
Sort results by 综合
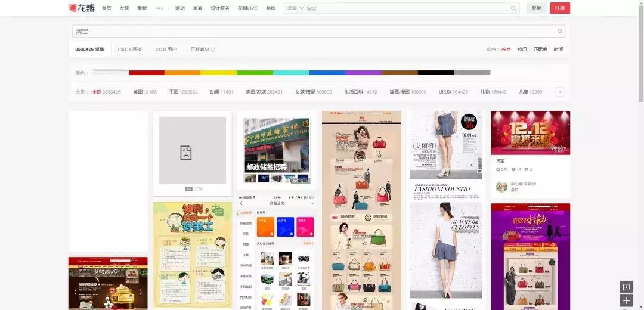click(506, 49)
